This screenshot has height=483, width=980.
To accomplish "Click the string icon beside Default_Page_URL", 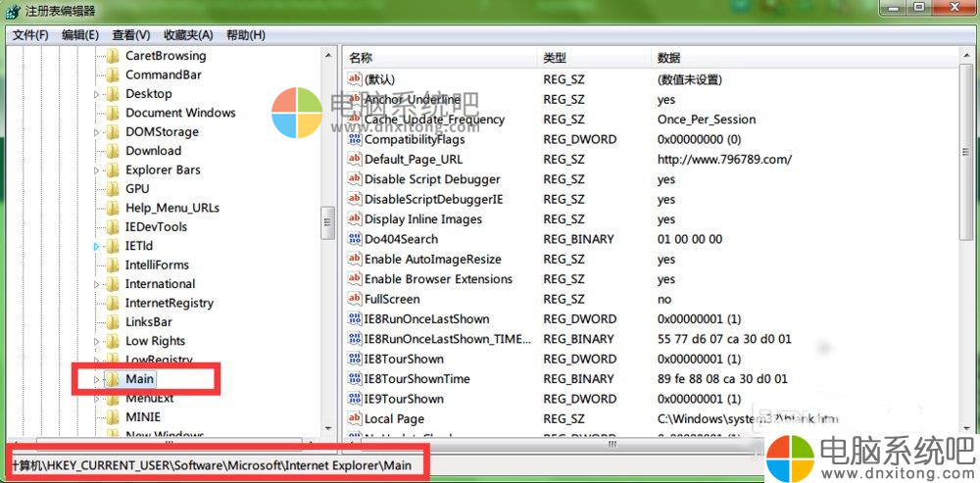I will 355,160.
